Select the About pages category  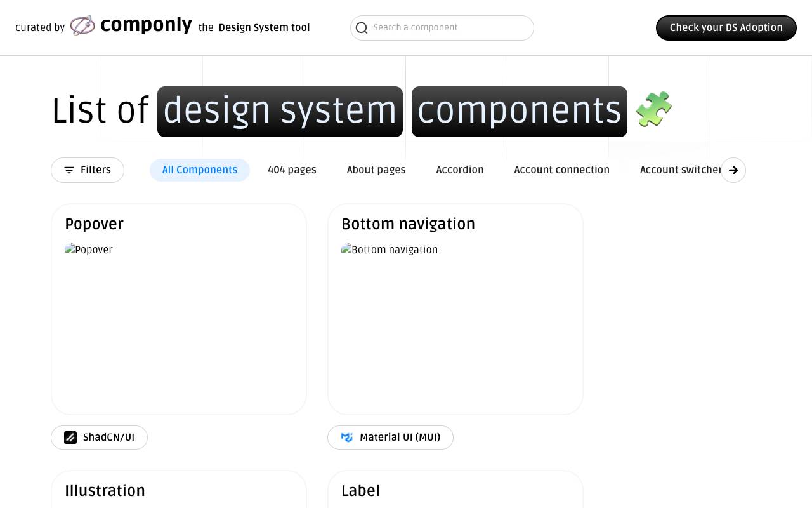click(x=376, y=170)
